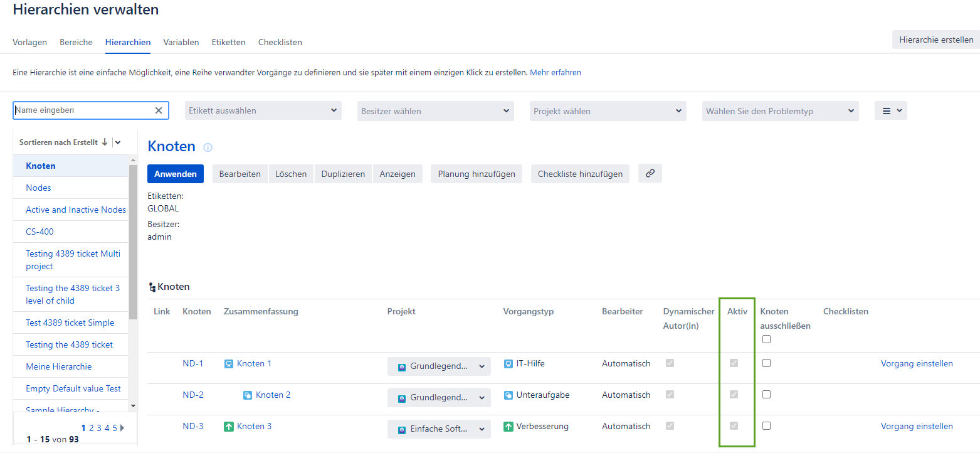Open the Etikett auswählen dropdown

click(x=263, y=111)
